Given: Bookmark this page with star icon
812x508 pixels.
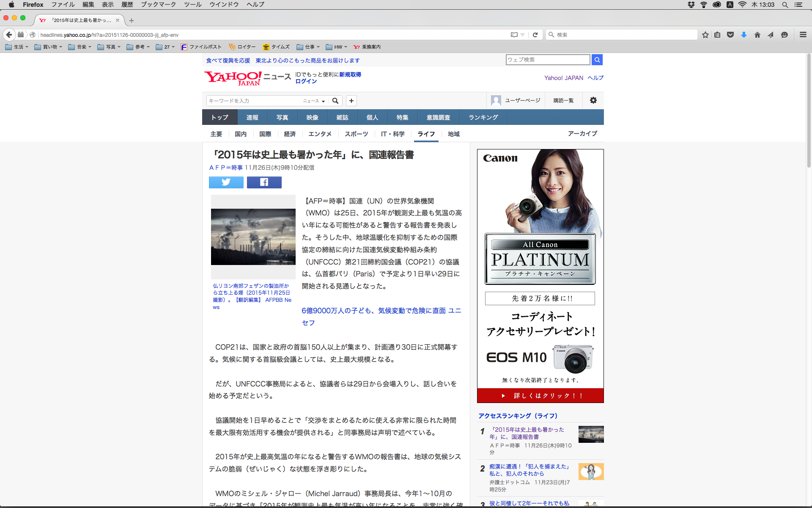Looking at the screenshot, I should coord(705,35).
